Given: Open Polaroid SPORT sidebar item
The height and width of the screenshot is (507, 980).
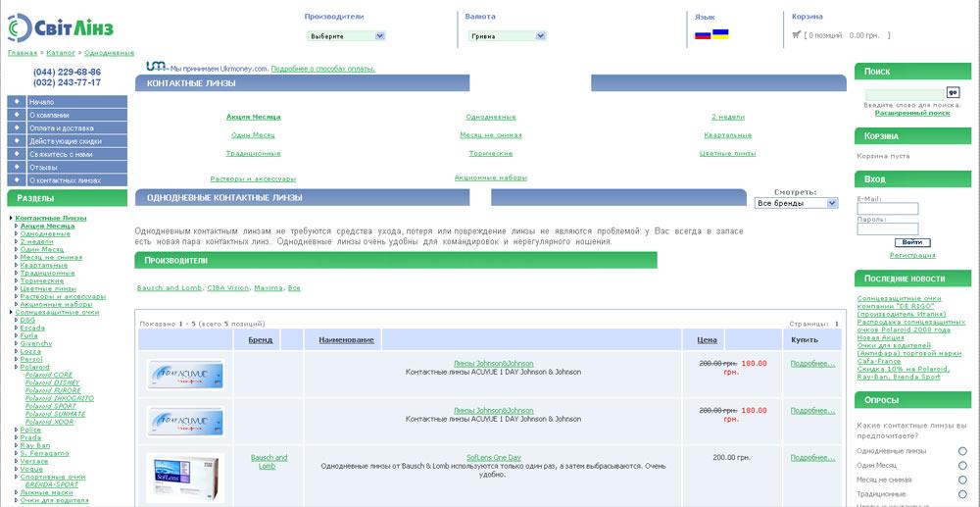Looking at the screenshot, I should [51, 406].
